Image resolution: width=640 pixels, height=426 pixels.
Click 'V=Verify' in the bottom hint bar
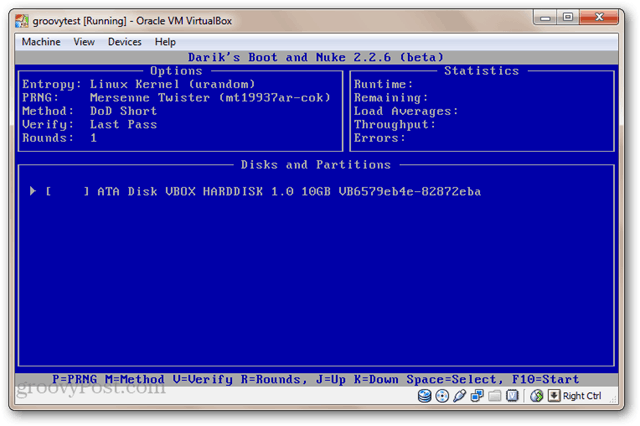[x=202, y=379]
